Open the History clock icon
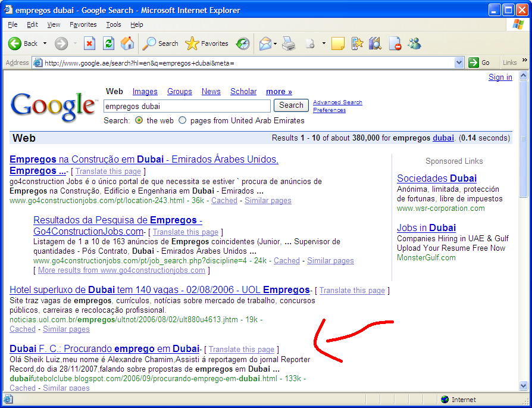532x408 pixels. 243,43
